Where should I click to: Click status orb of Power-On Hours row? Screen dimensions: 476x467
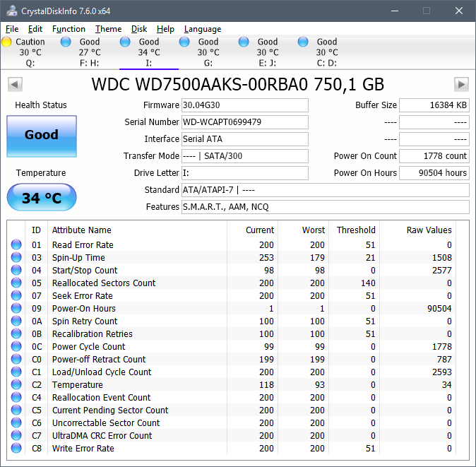click(16, 308)
